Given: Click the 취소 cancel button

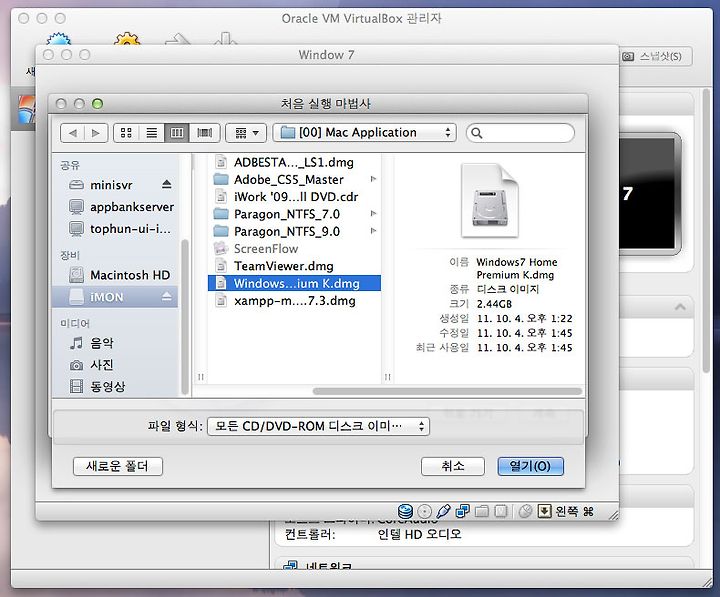Looking at the screenshot, I should tap(453, 466).
